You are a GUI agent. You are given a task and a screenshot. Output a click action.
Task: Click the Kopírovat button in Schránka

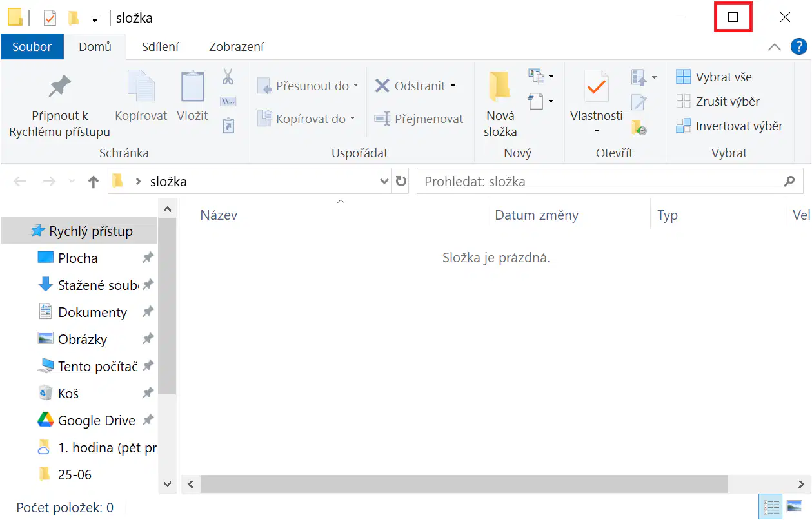(x=141, y=95)
